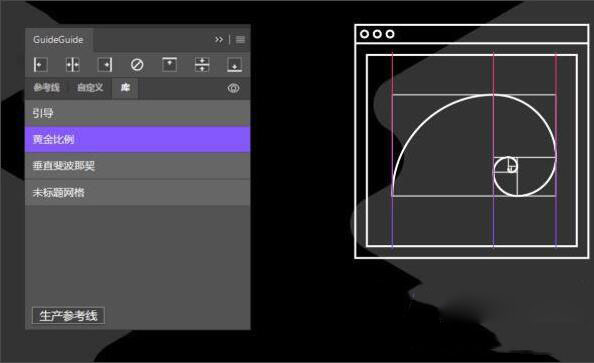The width and height of the screenshot is (594, 363).
Task: Select the 引导 list entry
Action: 138,113
